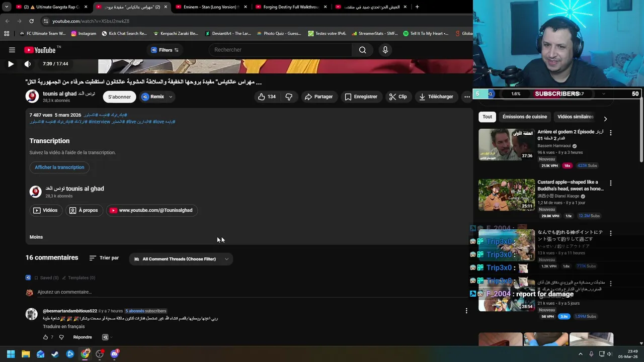
Task: Open the Trier par sort menu
Action: (x=104, y=258)
